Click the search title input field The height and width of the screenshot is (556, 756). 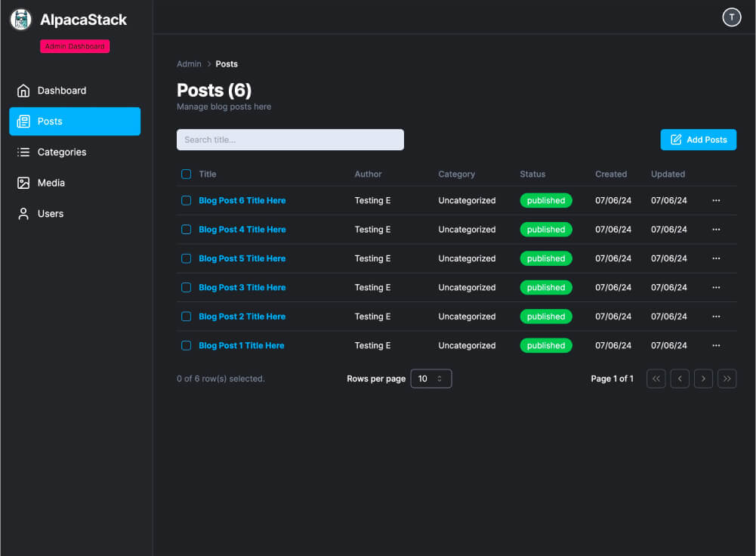pyautogui.click(x=290, y=139)
